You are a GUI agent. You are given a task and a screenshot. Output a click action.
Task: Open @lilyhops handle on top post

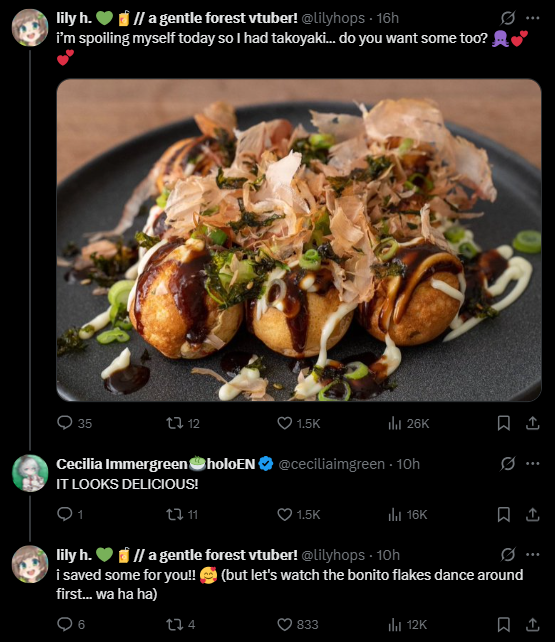(333, 18)
